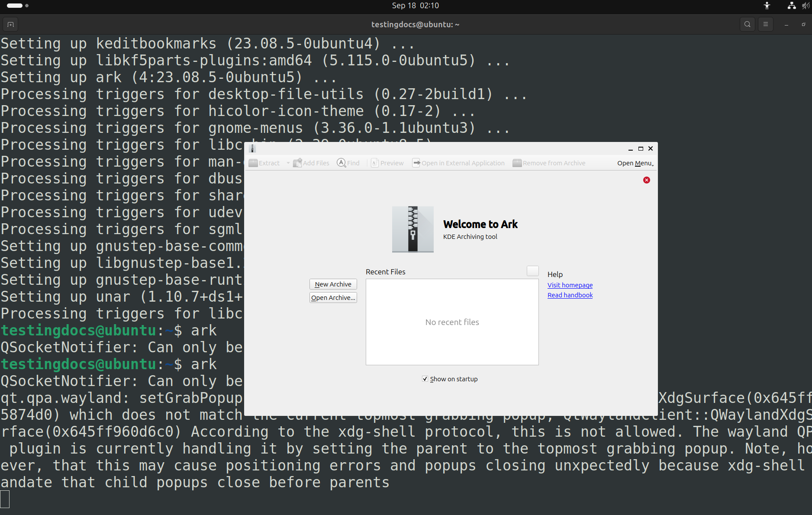Click the 'Help' heading in Ark

click(x=555, y=274)
